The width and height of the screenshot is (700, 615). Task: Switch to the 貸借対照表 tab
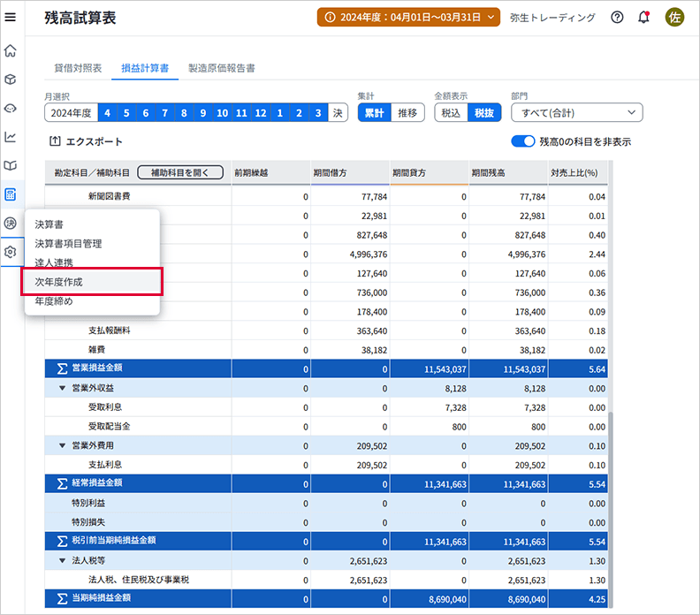[x=78, y=68]
